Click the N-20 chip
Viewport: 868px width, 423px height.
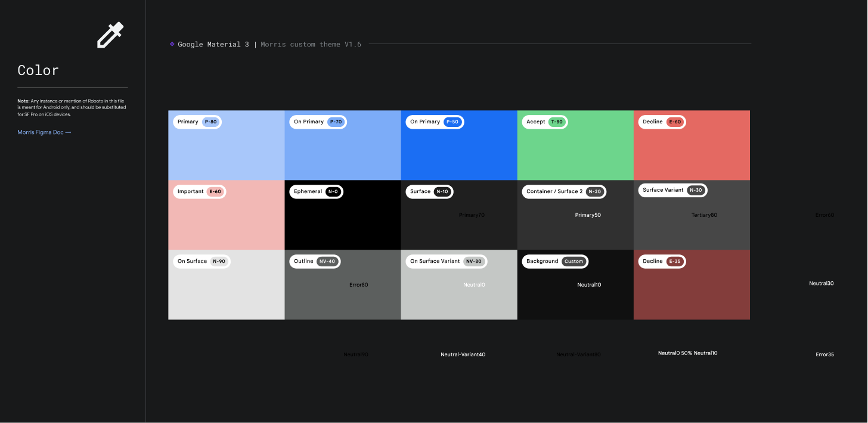point(595,192)
